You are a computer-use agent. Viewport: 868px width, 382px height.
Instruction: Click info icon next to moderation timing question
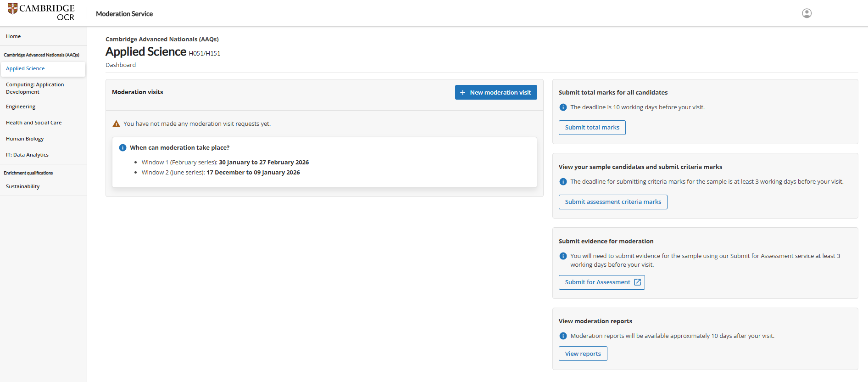click(x=122, y=148)
